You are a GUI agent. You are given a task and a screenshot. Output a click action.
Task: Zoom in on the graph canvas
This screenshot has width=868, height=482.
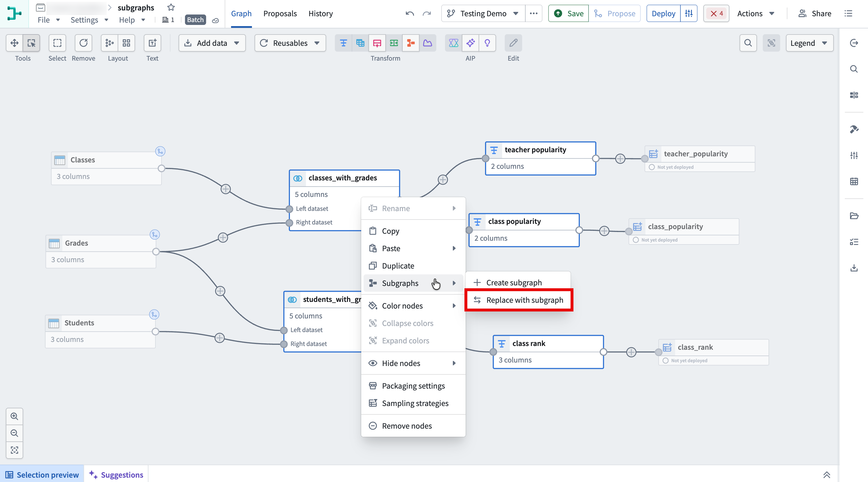[14, 416]
